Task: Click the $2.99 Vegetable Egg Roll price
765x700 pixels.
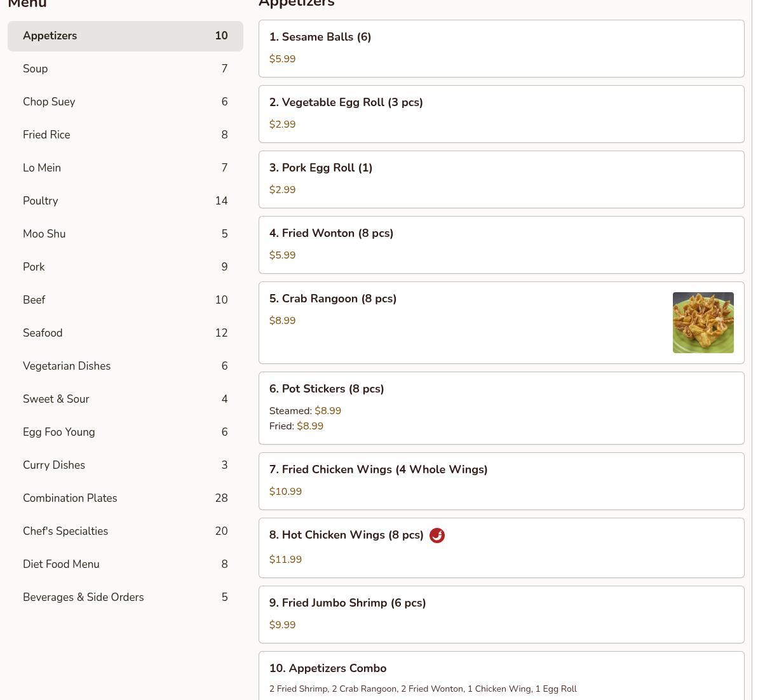Action: coord(282,125)
